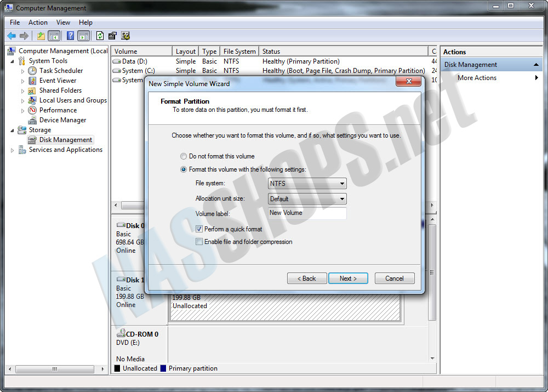The width and height of the screenshot is (548, 392).
Task: Open the File menu
Action: (15, 22)
